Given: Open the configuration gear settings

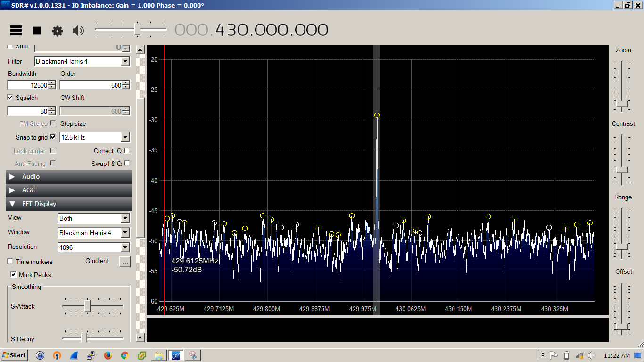Looking at the screenshot, I should pyautogui.click(x=58, y=31).
